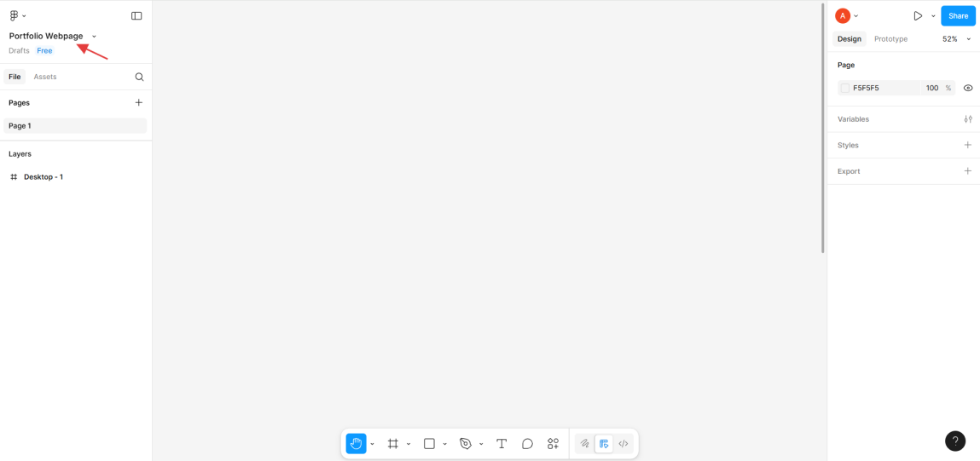This screenshot has width=980, height=461.
Task: Select the Hand tool in the toolbar
Action: tap(356, 444)
